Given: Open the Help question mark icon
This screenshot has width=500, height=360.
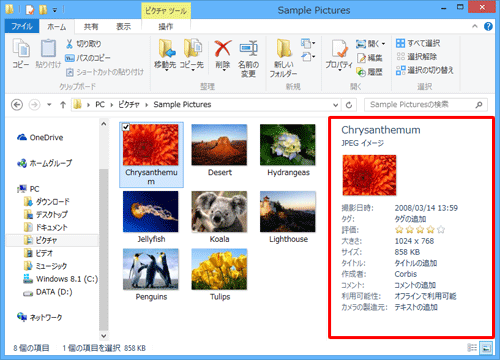Looking at the screenshot, I should point(488,26).
